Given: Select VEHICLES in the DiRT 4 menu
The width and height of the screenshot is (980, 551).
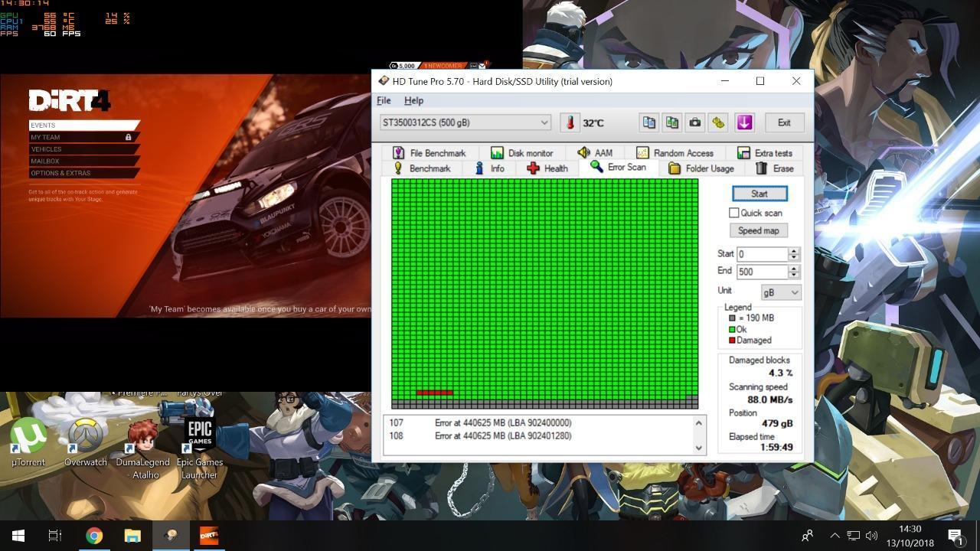Looking at the screenshot, I should click(83, 149).
